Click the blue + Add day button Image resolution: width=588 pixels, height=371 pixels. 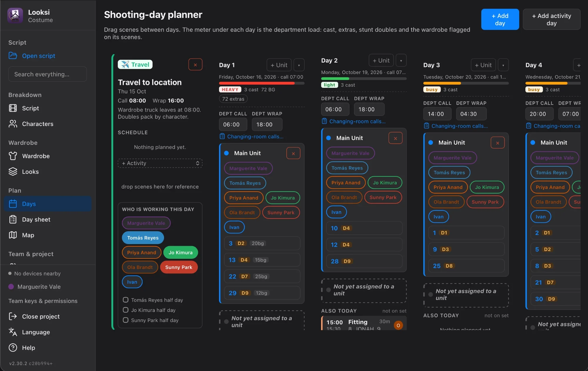(500, 19)
